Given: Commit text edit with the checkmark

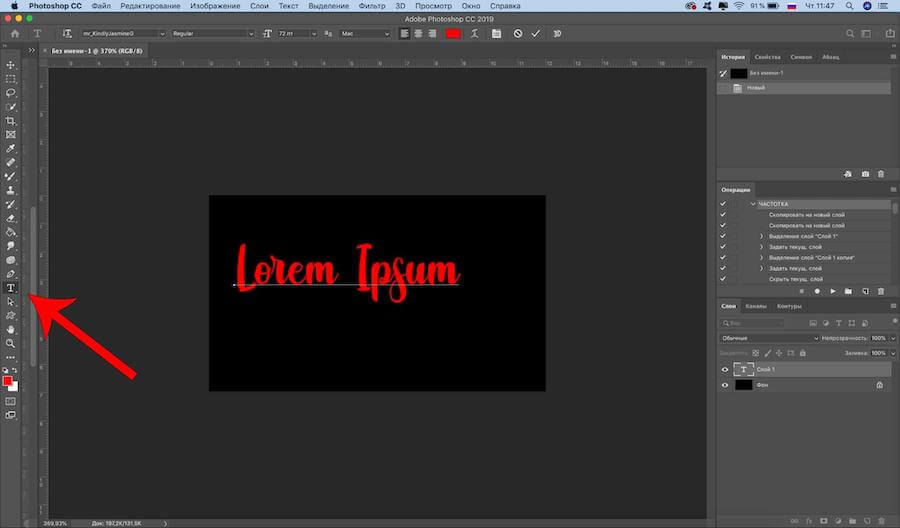Looking at the screenshot, I should (x=535, y=33).
